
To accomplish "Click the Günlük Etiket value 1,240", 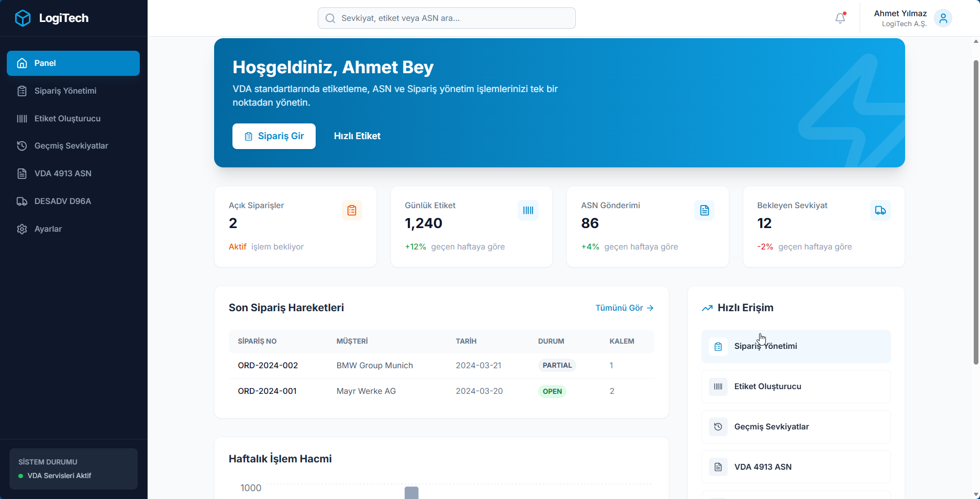I will (x=424, y=223).
